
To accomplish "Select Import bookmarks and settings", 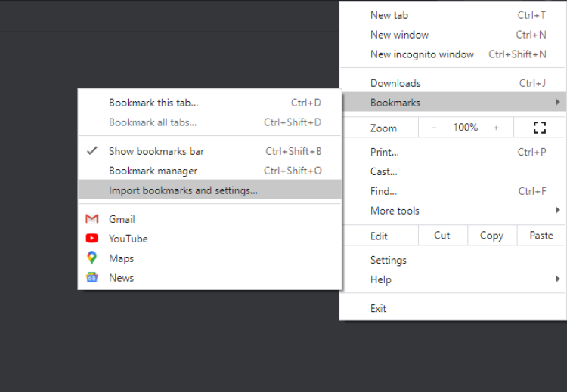I will tap(183, 190).
